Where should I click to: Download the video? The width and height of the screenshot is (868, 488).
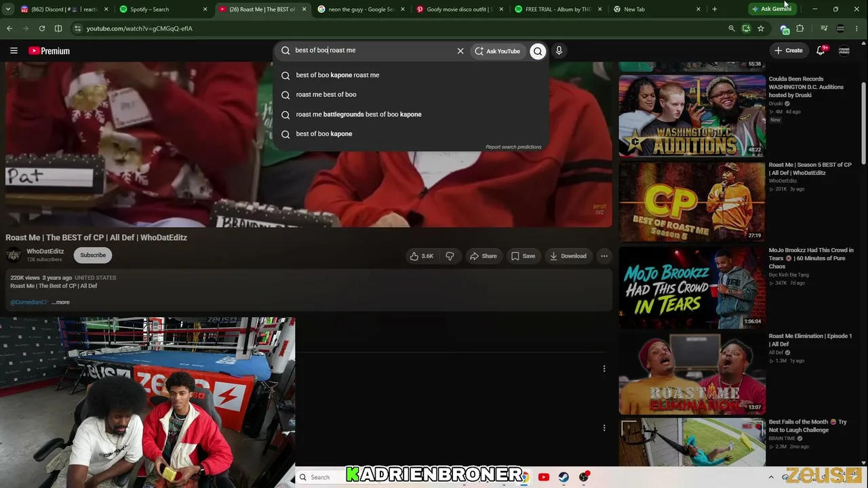pos(568,256)
